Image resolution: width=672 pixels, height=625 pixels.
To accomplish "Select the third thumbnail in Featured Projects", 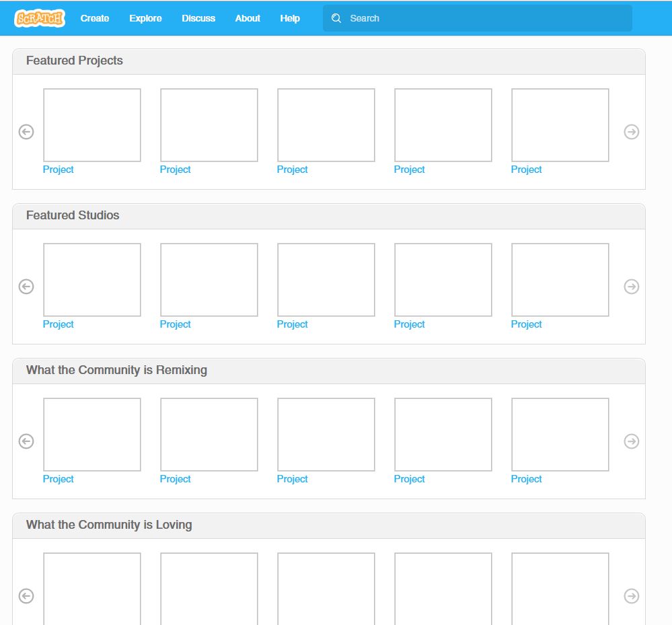I will click(x=326, y=125).
